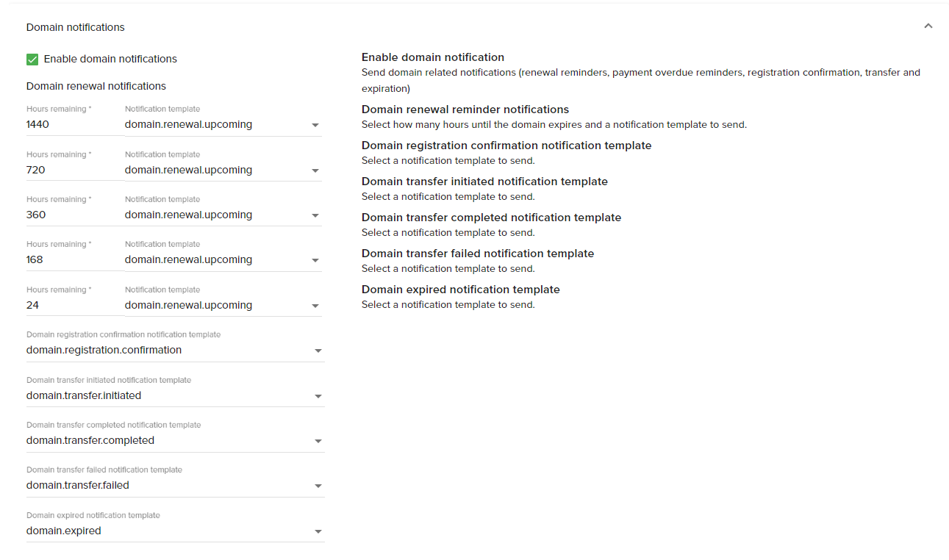
Task: Click the 168 hours remaining field
Action: 74,260
